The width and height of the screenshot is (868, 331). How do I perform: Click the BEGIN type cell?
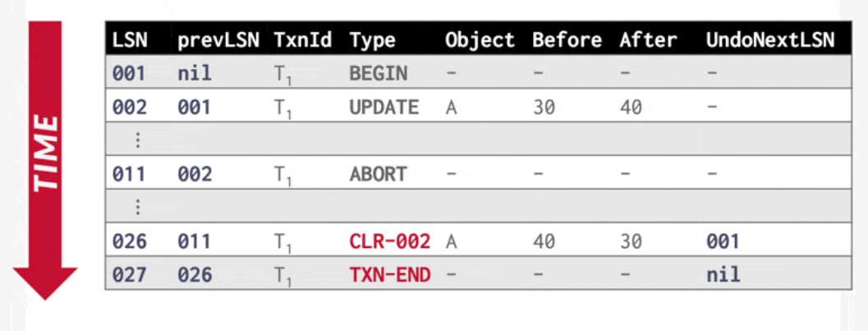[378, 73]
